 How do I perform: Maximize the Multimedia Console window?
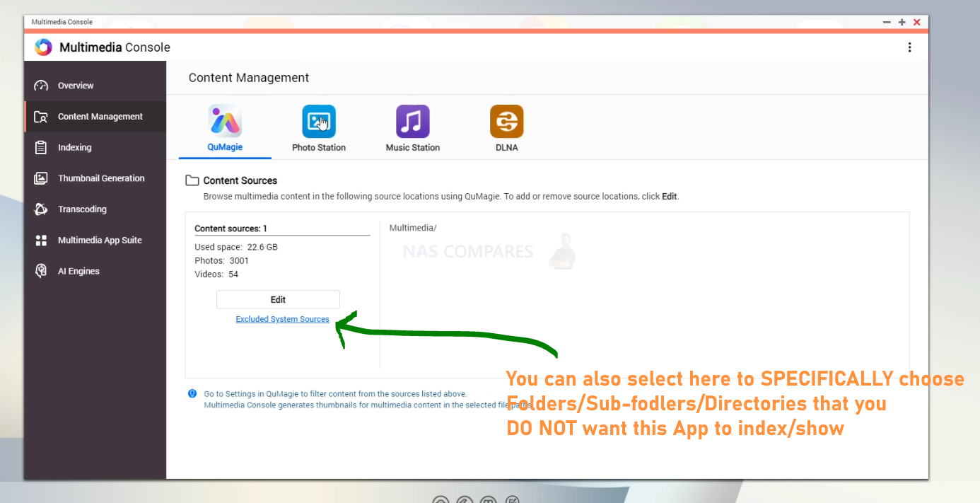[x=902, y=22]
